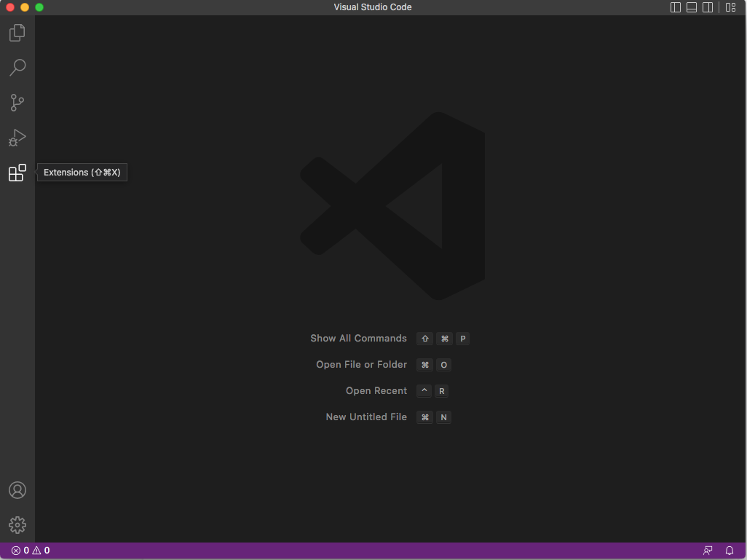Open the notifications bell

(729, 550)
